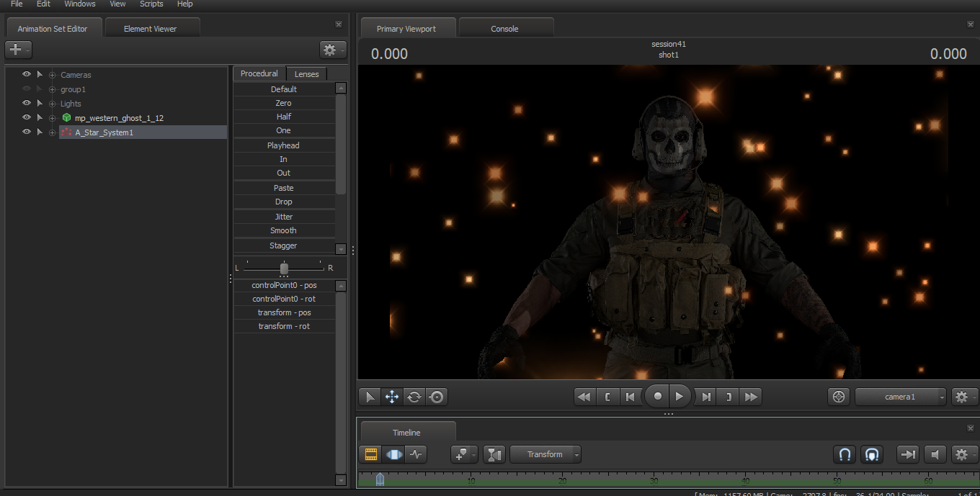
Task: Toggle the timeline speaker mute button
Action: point(935,454)
